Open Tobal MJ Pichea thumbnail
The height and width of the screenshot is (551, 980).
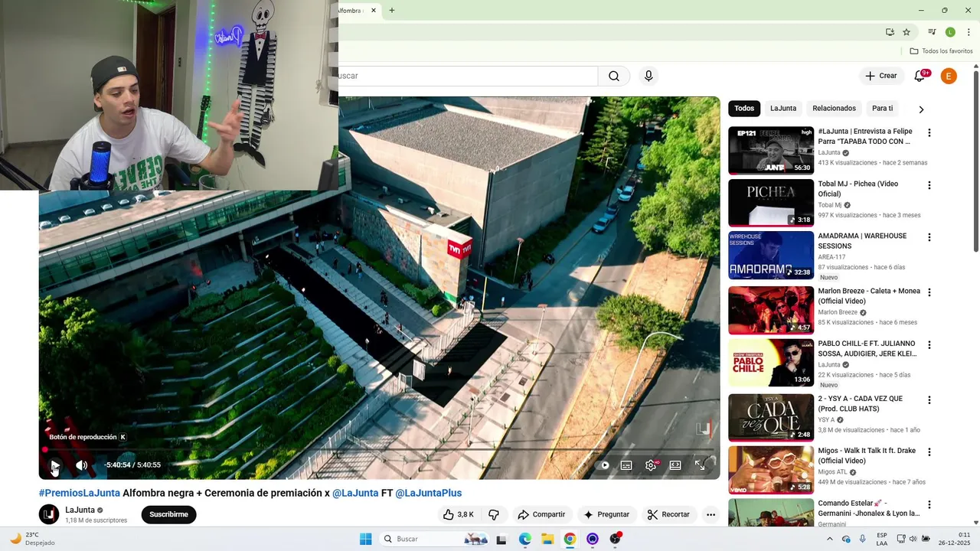pyautogui.click(x=771, y=203)
